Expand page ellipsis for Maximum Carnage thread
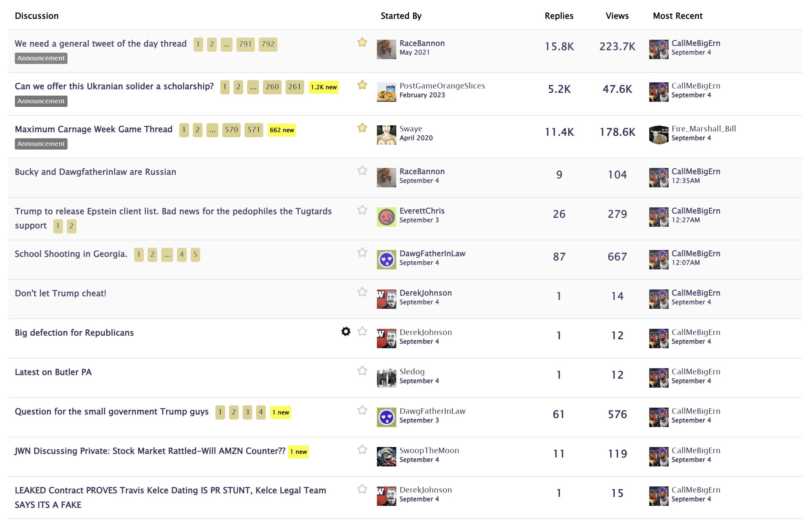 [x=212, y=130]
